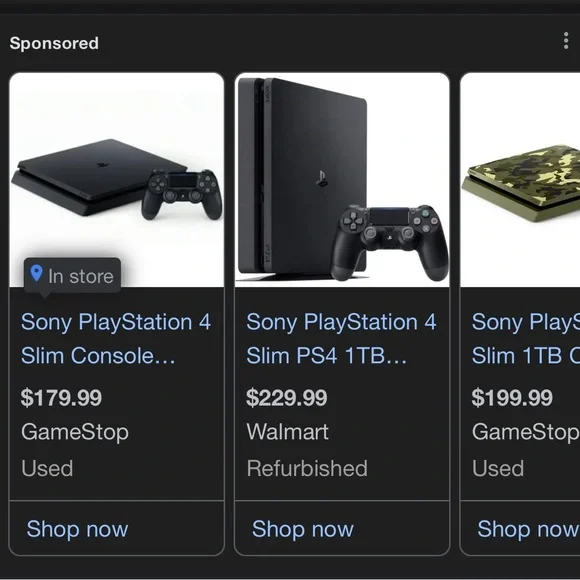Open the three-dot sponsored options menu

[566, 41]
